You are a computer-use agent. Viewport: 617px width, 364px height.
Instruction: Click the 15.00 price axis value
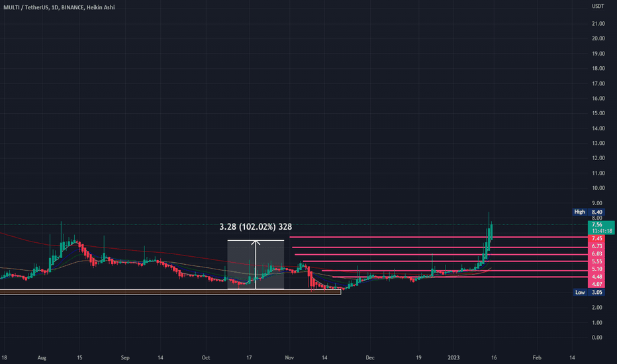click(598, 113)
